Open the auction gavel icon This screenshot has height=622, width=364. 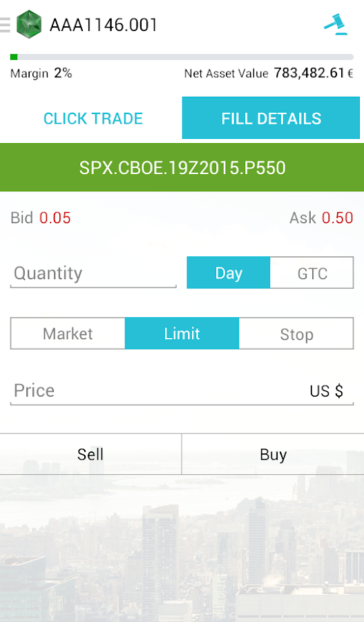pos(336,25)
